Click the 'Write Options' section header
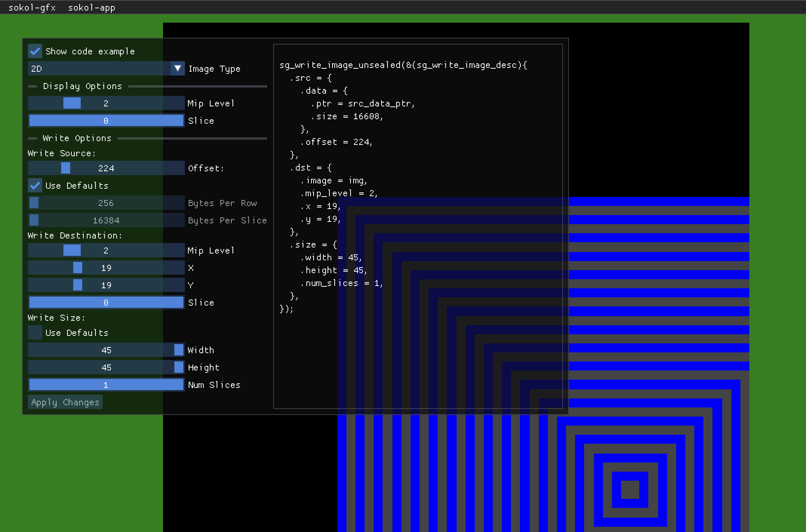 point(77,138)
